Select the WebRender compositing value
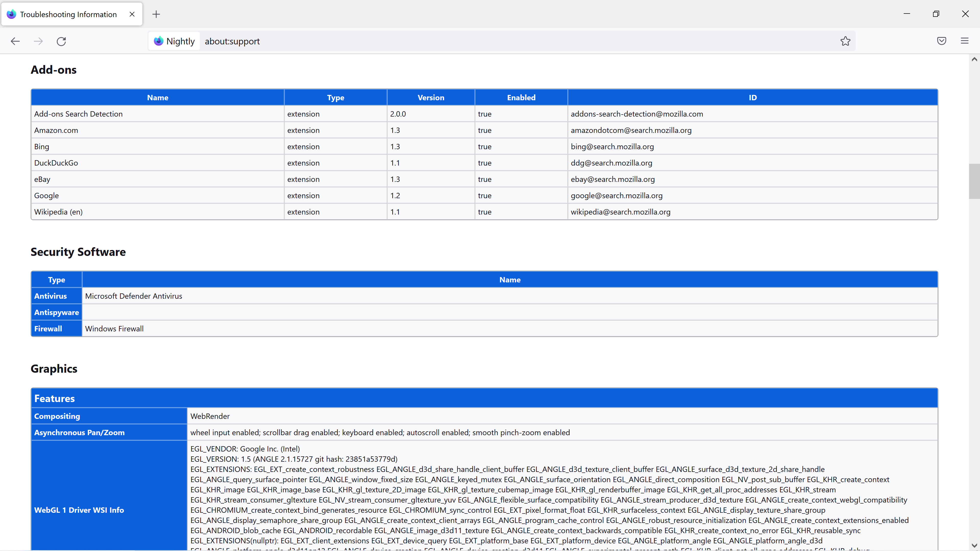980x551 pixels. [210, 416]
